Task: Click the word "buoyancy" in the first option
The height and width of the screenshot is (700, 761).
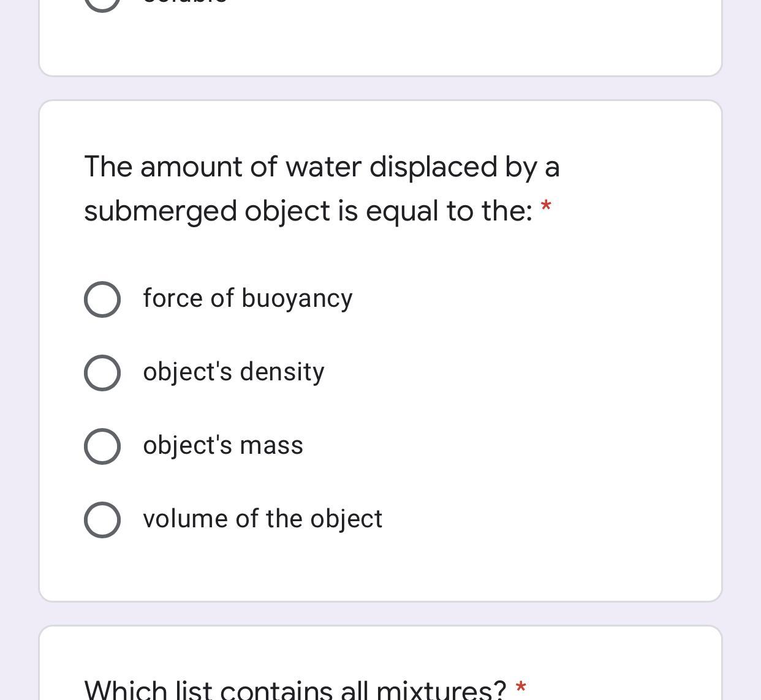Action: pyautogui.click(x=297, y=299)
